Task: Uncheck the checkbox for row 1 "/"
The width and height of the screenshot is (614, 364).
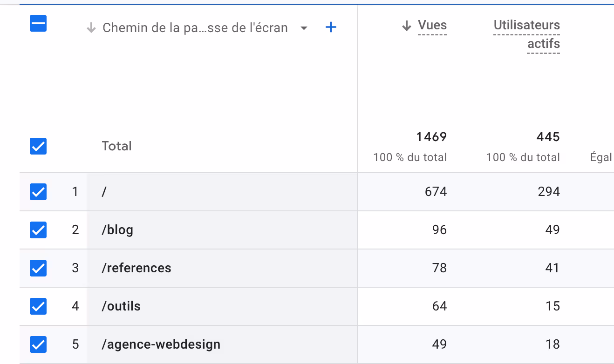Action: (x=38, y=192)
